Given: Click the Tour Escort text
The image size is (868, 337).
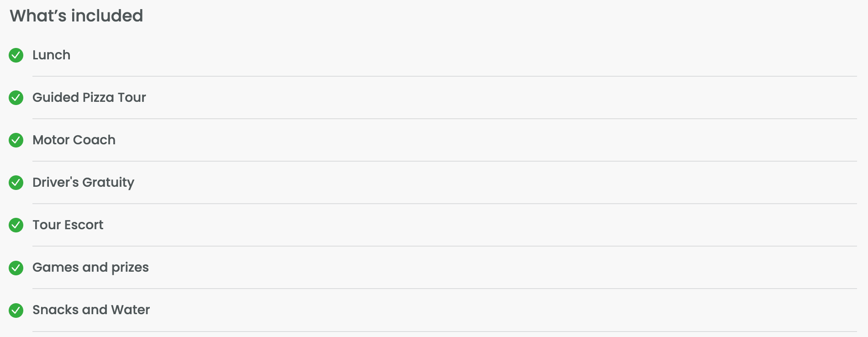Looking at the screenshot, I should click(68, 225).
